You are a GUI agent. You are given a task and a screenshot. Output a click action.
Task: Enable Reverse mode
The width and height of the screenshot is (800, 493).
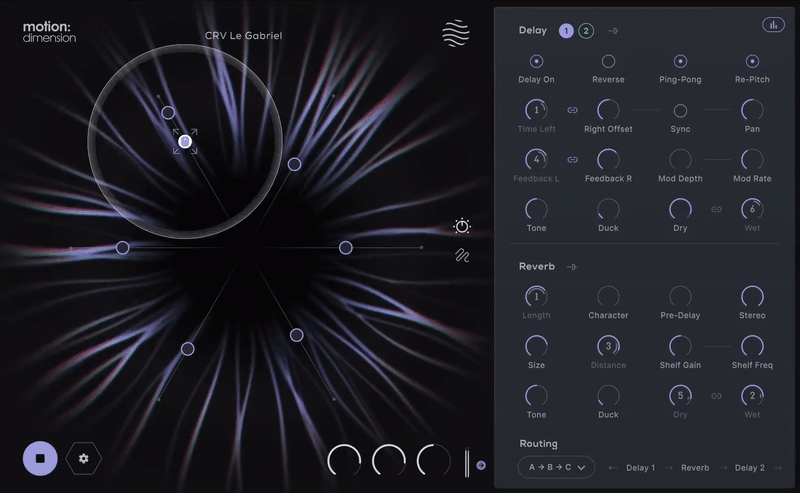coord(608,61)
